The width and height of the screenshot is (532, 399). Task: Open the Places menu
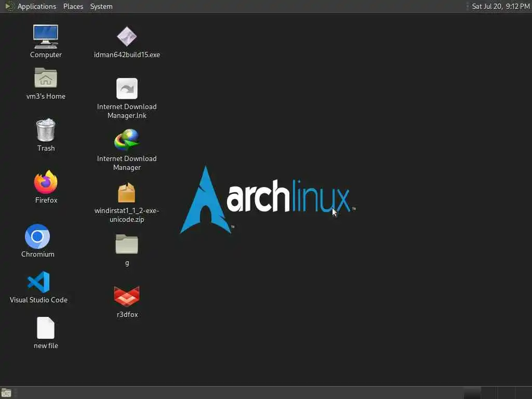[x=73, y=6]
